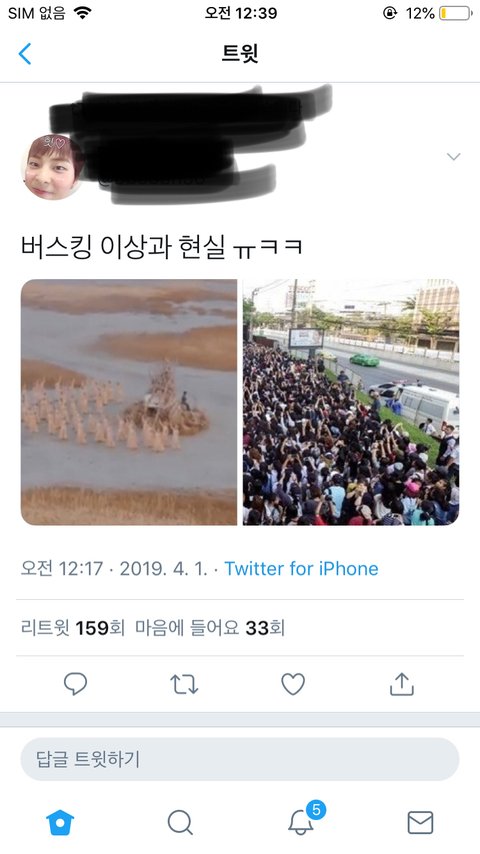Like the tweet with heart icon

tap(293, 684)
